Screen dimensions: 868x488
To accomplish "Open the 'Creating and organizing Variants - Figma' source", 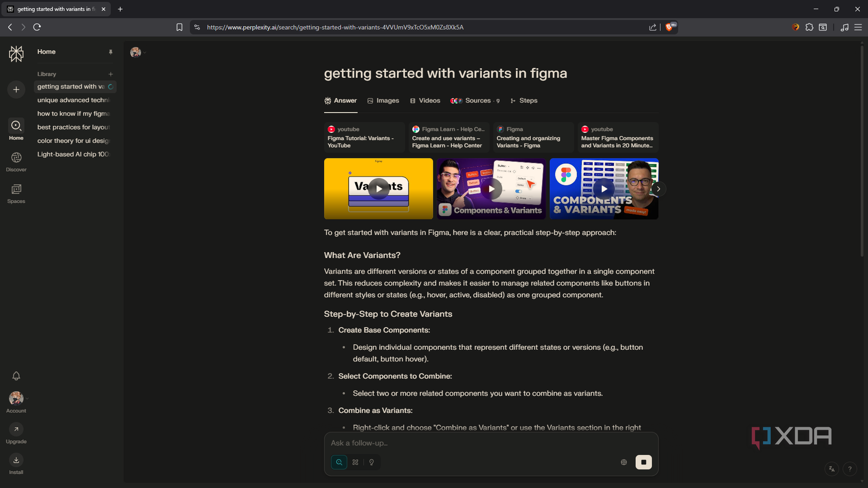I will point(534,138).
